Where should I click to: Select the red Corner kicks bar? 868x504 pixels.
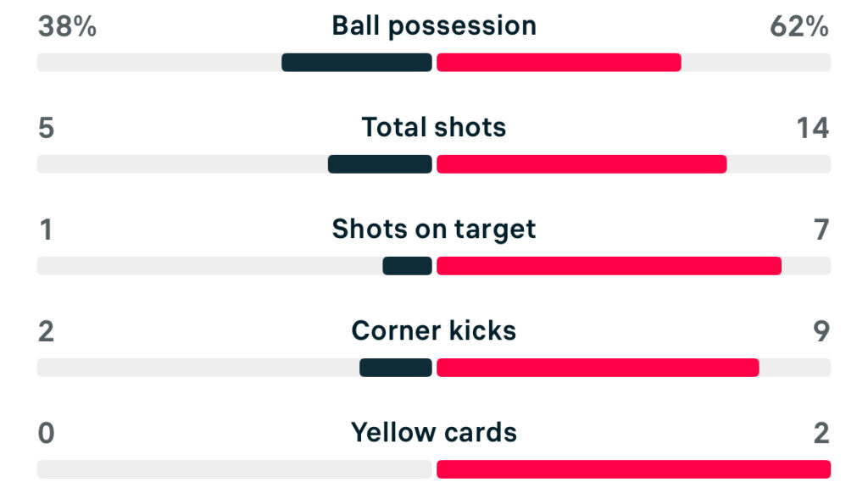[598, 368]
